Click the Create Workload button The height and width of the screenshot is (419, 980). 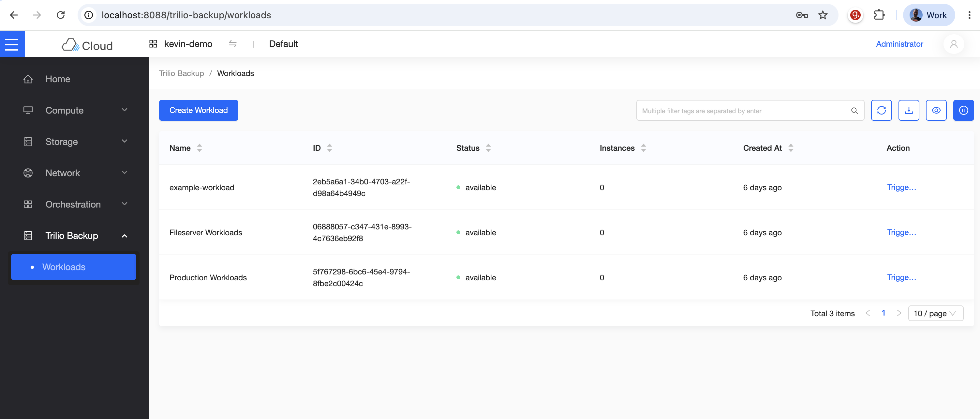(x=199, y=111)
